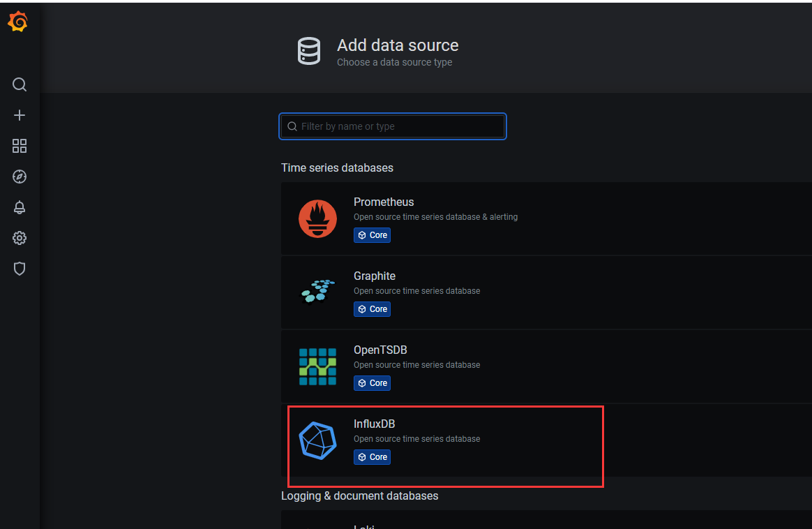The image size is (812, 529).
Task: Click the Graphite 'Open source time series database' description
Action: [417, 291]
